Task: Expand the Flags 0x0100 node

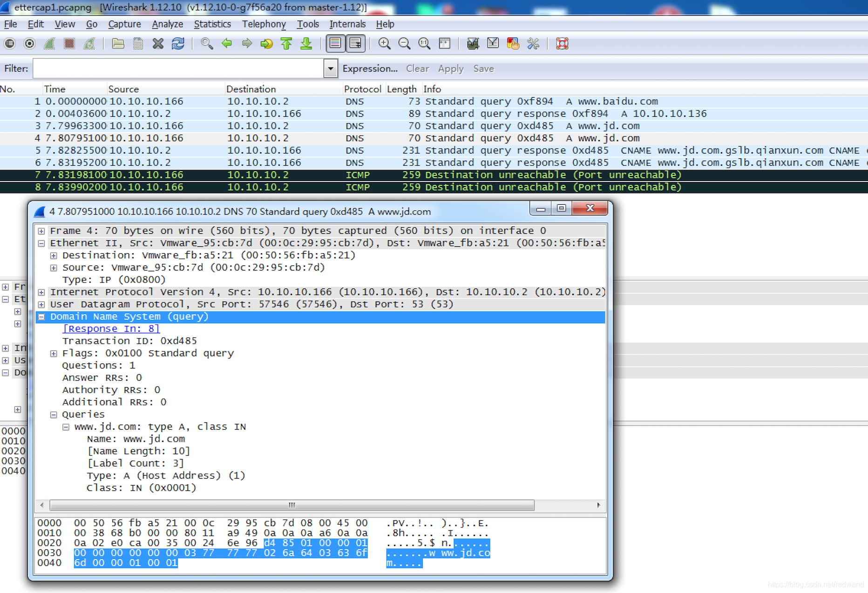Action: (x=54, y=353)
